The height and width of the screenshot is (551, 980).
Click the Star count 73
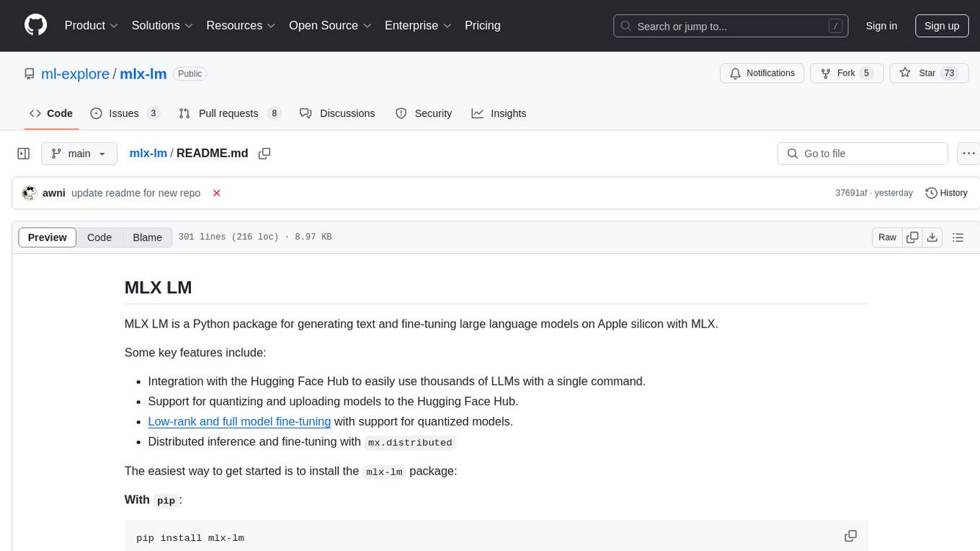(x=950, y=74)
